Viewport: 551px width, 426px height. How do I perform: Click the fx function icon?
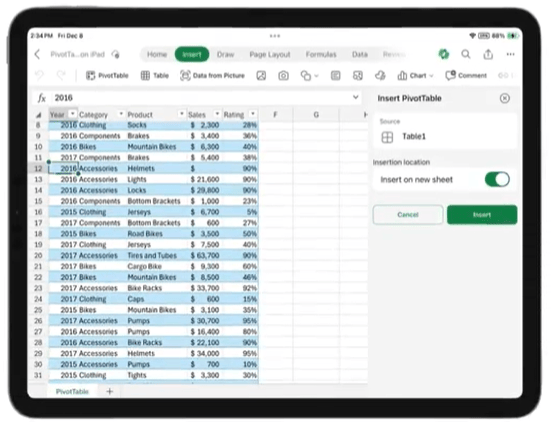point(41,98)
